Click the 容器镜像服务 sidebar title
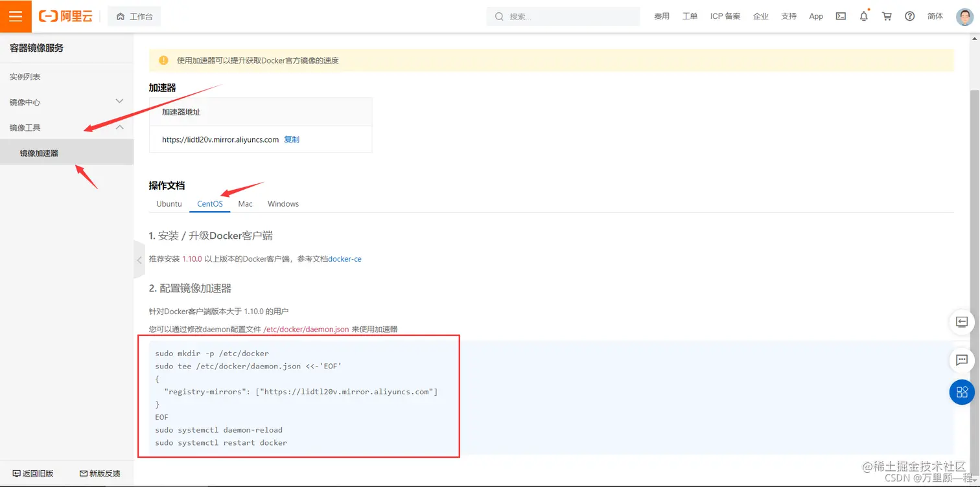 coord(36,48)
